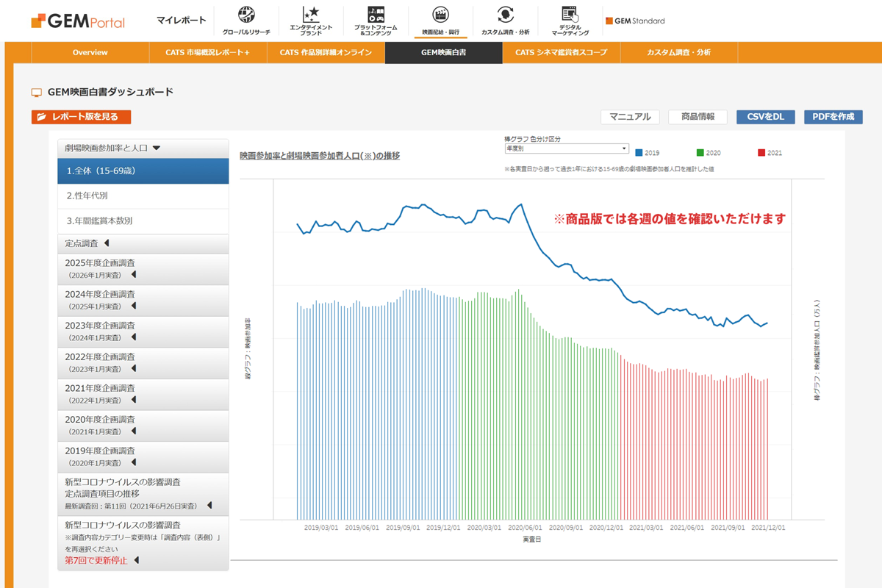Open the カスタム調査・分析 icon

(505, 15)
